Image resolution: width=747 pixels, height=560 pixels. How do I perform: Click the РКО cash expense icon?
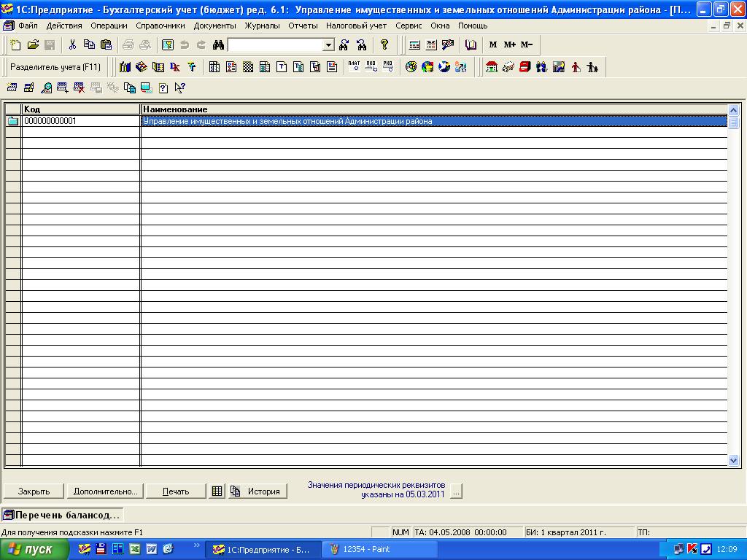388,66
